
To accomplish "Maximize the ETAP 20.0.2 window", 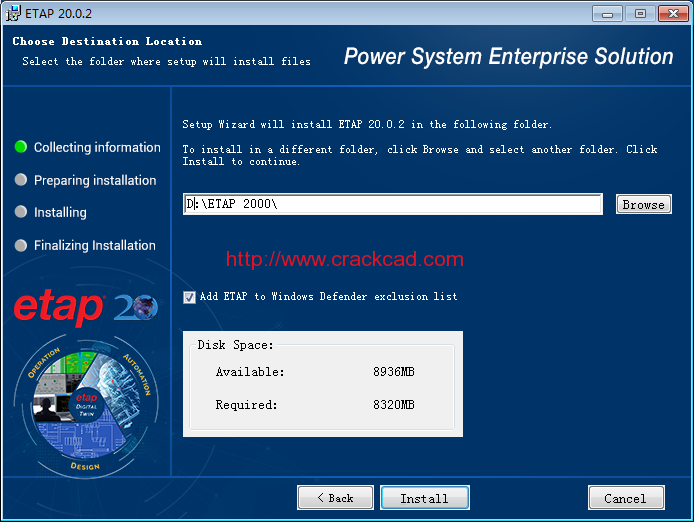I will click(x=640, y=14).
